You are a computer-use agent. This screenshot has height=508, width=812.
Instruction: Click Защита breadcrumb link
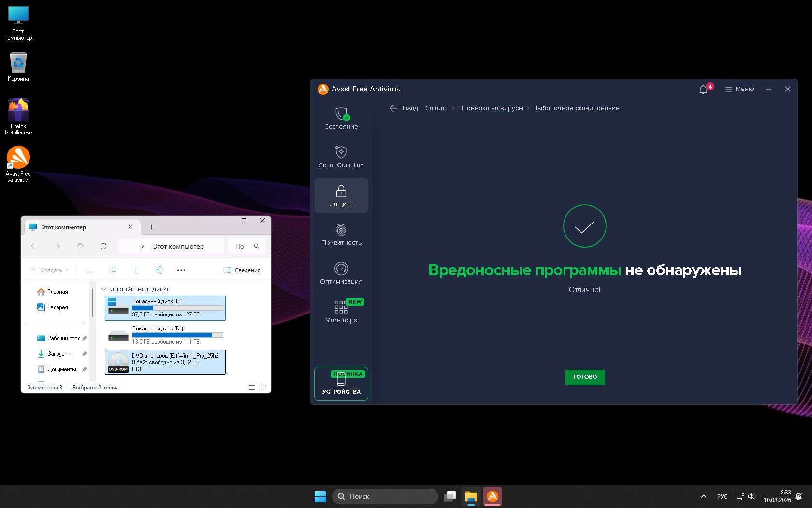pyautogui.click(x=437, y=108)
